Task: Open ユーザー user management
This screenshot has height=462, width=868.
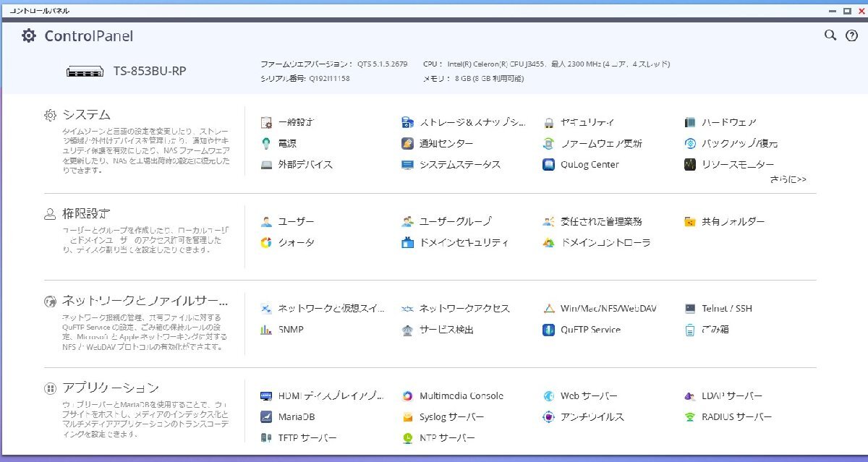Action: [x=287, y=221]
